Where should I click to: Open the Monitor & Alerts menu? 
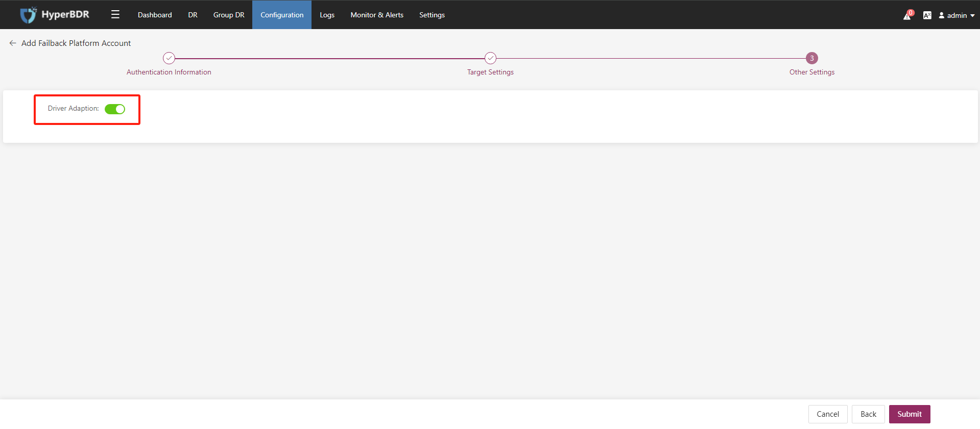[377, 15]
